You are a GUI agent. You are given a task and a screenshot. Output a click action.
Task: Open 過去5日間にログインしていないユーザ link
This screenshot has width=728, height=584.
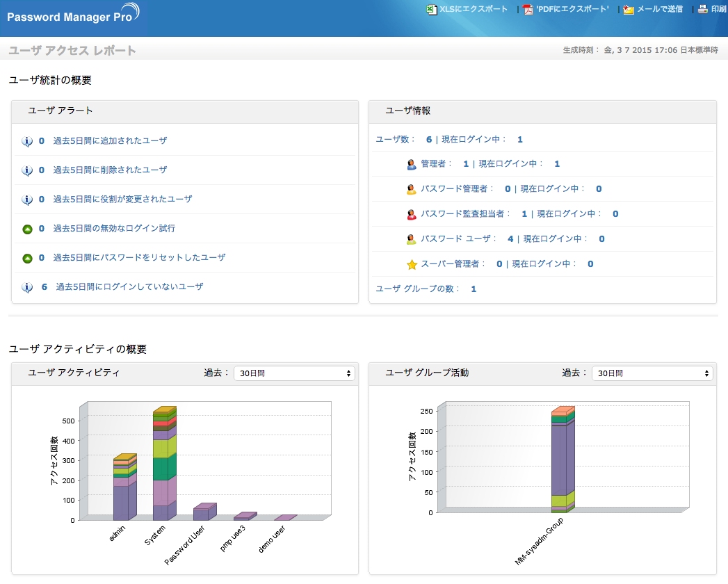pyautogui.click(x=129, y=286)
